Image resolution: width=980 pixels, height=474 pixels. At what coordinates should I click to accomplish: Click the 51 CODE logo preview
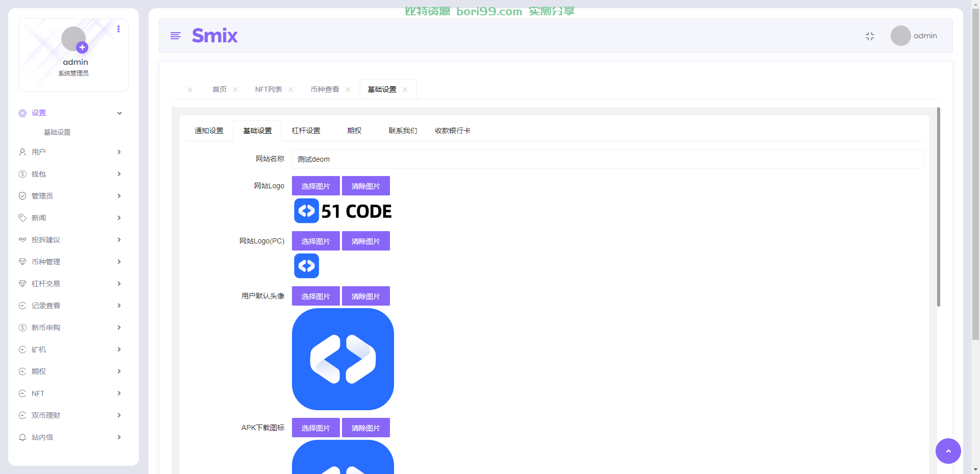343,211
